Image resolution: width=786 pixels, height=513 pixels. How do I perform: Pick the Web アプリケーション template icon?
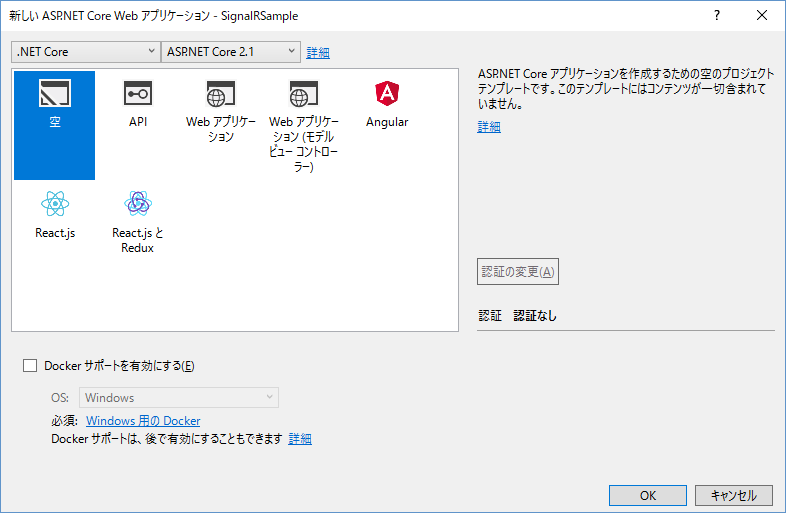221,93
